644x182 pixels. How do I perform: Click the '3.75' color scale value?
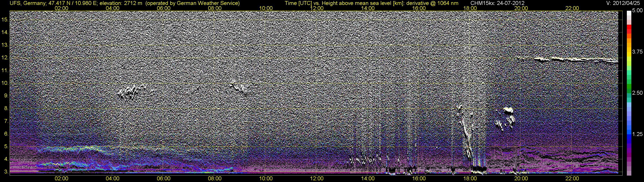638,52
